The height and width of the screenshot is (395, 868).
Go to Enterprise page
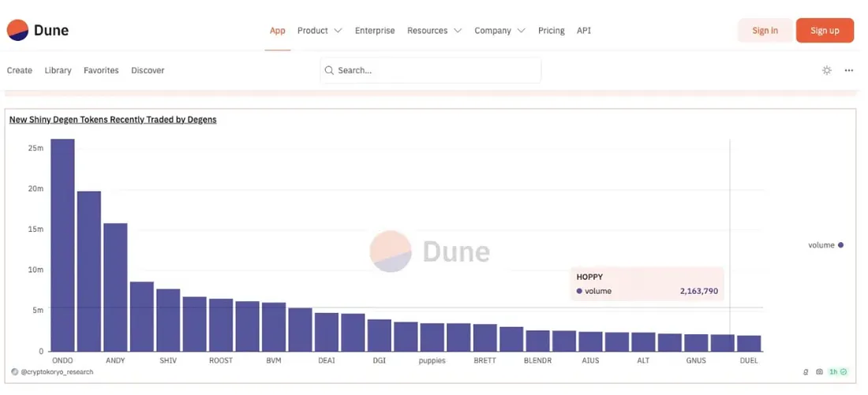pyautogui.click(x=375, y=31)
